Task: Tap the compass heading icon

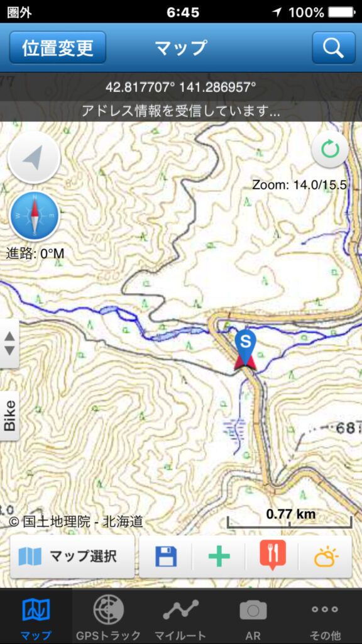Action: click(35, 216)
